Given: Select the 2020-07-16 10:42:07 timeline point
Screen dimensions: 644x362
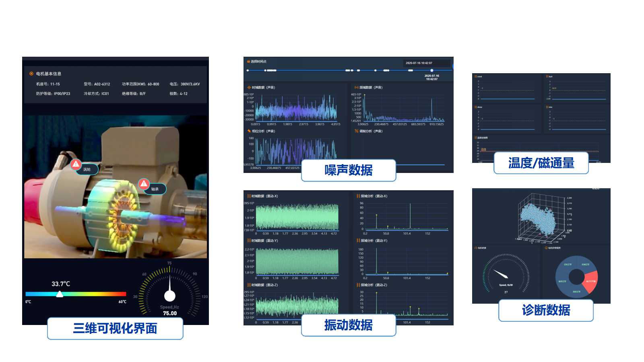Looking at the screenshot, I should tap(431, 70).
